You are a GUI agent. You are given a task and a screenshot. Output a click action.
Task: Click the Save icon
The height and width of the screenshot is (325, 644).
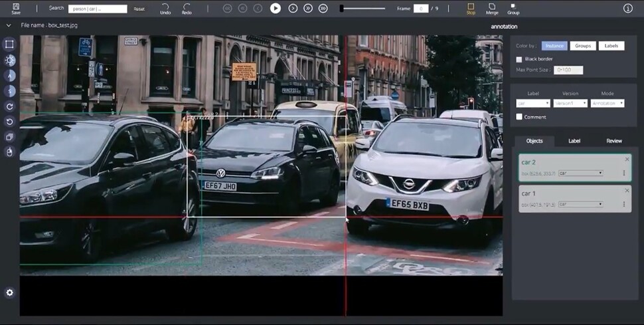tap(16, 8)
